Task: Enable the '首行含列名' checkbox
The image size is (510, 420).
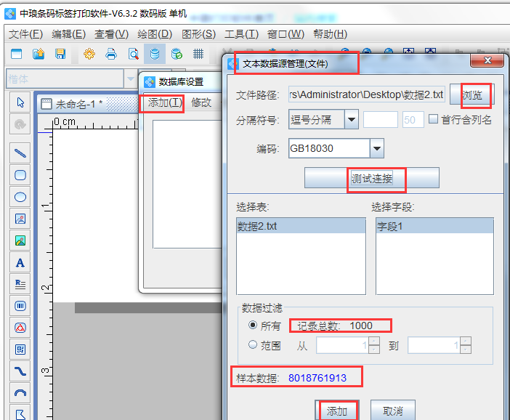Action: (434, 120)
